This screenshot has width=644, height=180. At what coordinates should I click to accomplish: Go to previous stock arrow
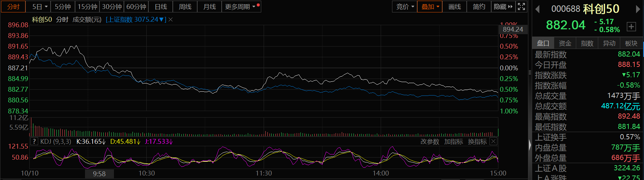[x=537, y=9]
